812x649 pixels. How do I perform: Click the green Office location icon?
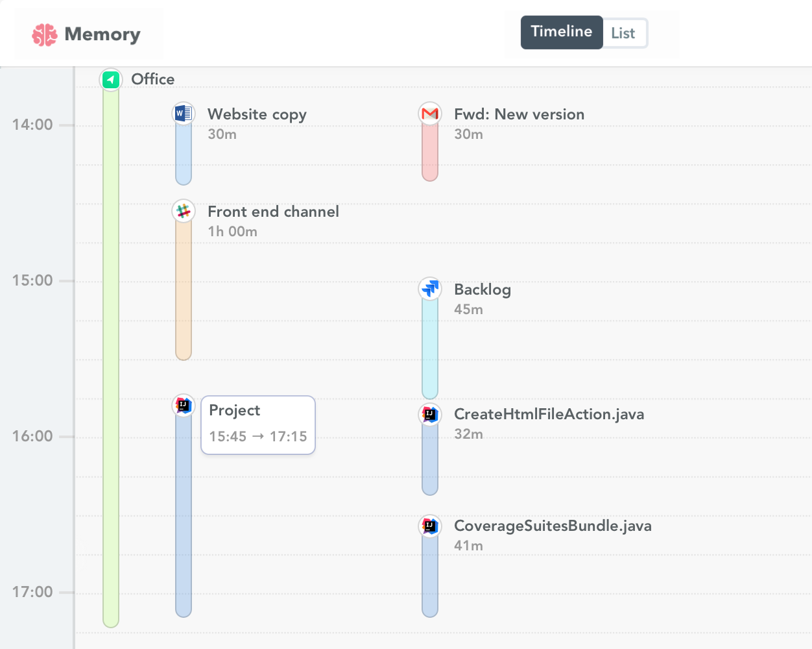[x=110, y=79]
